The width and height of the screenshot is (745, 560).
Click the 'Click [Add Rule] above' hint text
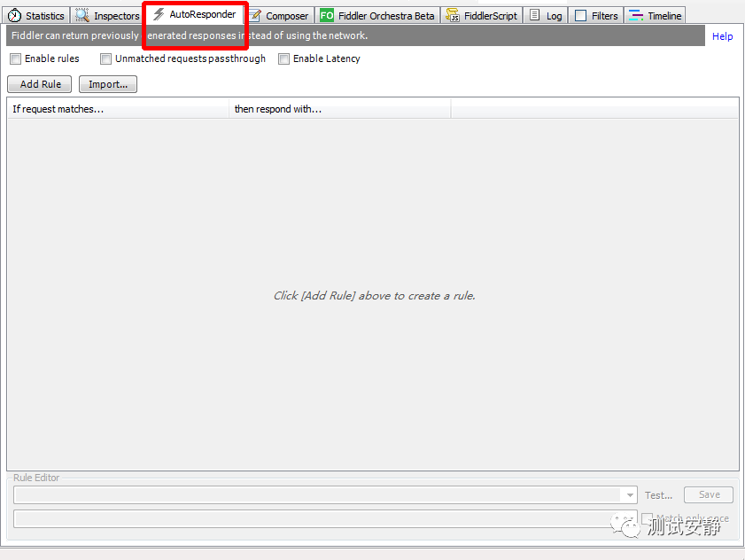coord(375,296)
